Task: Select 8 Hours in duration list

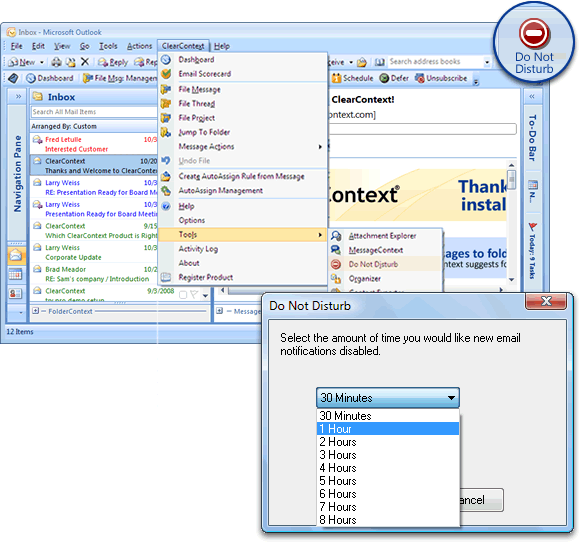Action: (x=388, y=520)
